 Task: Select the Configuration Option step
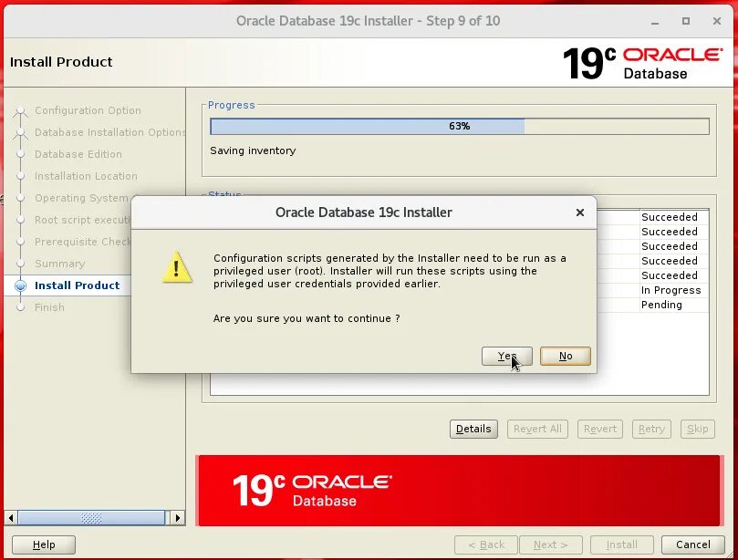pos(21,110)
